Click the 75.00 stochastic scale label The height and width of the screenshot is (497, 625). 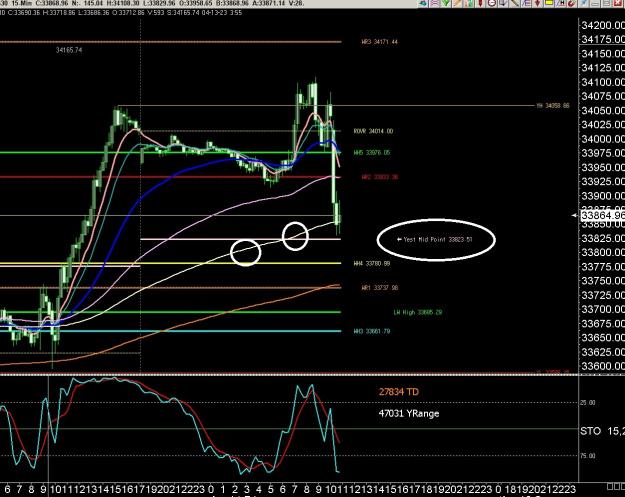tap(588, 456)
